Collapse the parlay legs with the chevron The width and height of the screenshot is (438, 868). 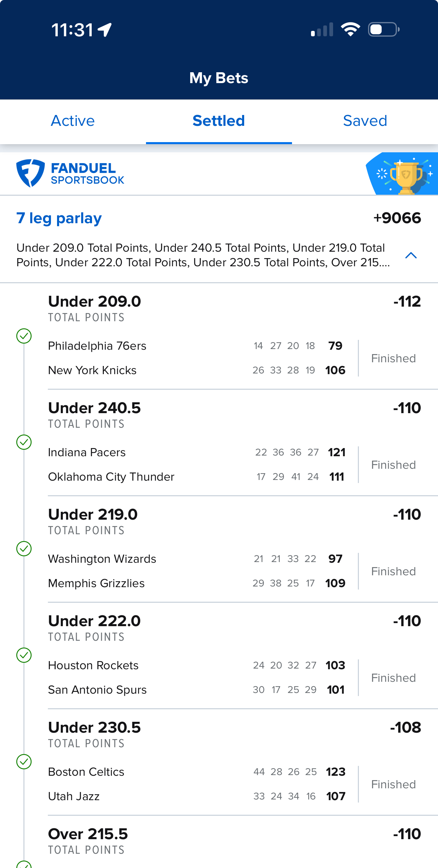click(x=411, y=255)
